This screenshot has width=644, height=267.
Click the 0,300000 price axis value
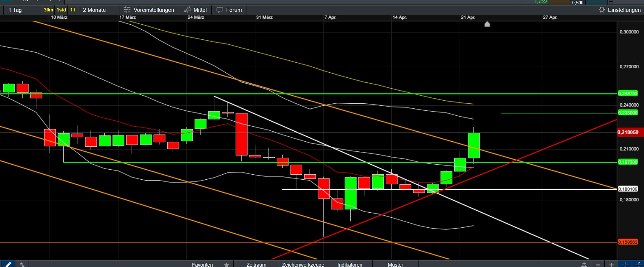click(x=629, y=32)
